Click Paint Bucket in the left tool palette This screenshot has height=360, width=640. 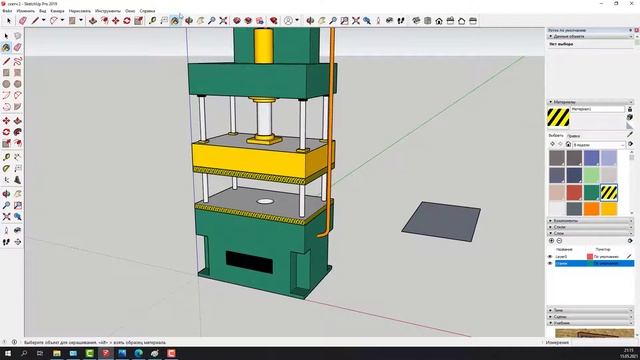pyautogui.click(x=6, y=48)
